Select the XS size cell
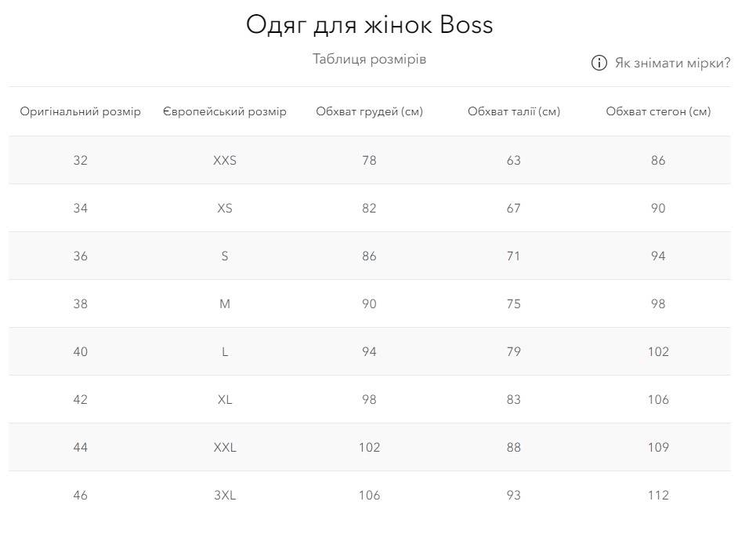 tap(225, 208)
